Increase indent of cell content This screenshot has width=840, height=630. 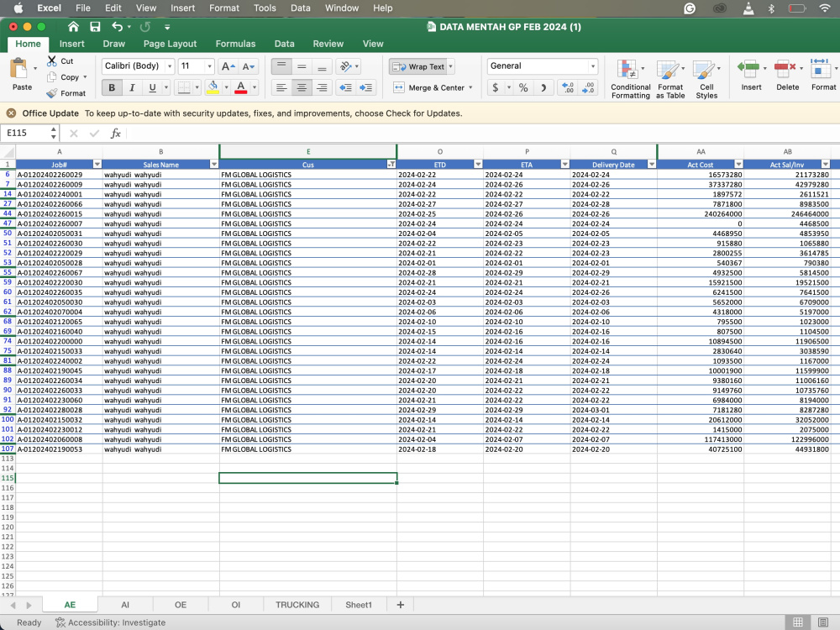[x=366, y=87]
